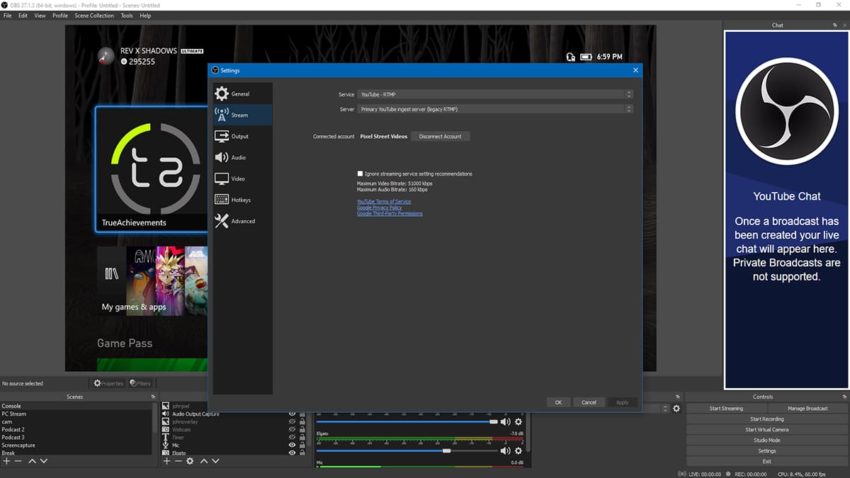
Task: Open upper audio mixer channel gear options
Action: pyautogui.click(x=519, y=422)
